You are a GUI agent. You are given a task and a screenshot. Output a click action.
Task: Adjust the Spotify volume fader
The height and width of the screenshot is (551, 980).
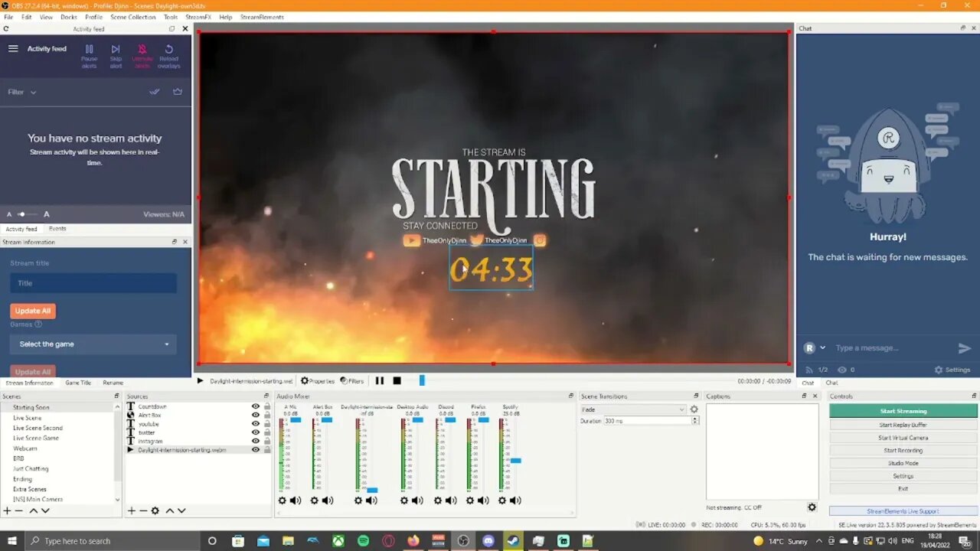coord(516,461)
